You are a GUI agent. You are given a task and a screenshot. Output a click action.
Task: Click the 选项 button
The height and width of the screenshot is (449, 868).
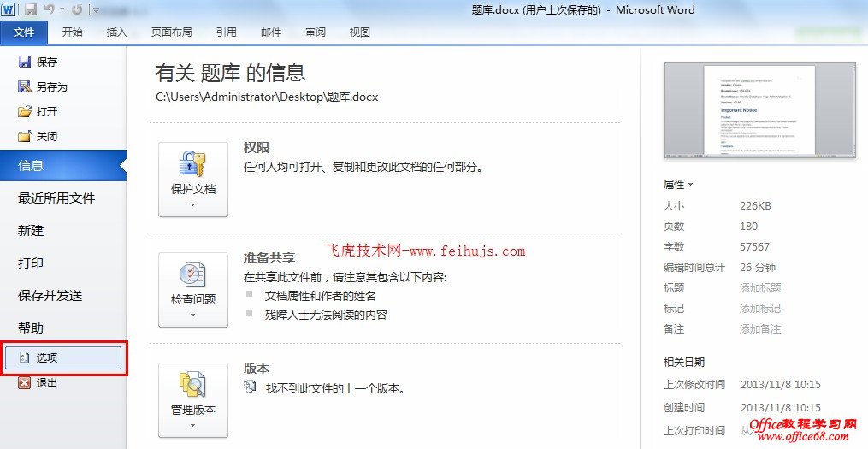click(63, 358)
